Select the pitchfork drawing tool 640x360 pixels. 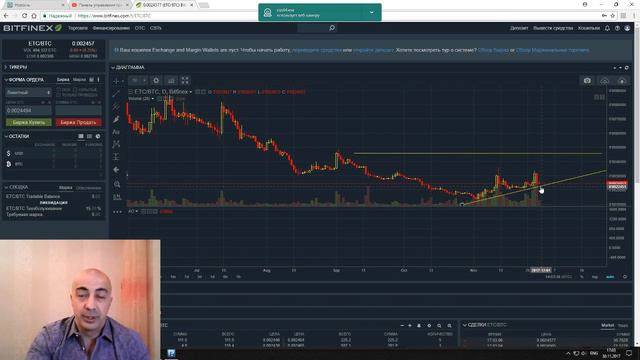(116, 106)
